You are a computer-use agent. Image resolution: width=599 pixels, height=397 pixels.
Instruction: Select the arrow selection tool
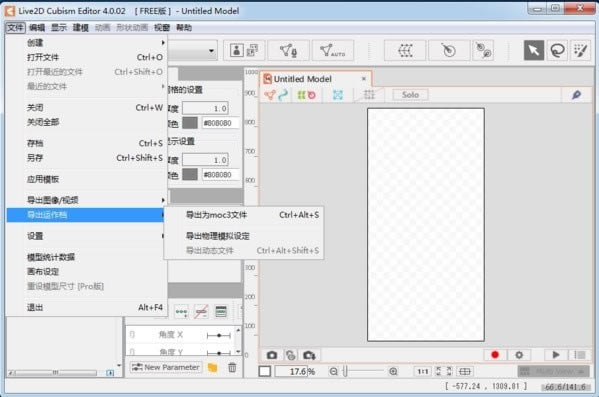[533, 50]
